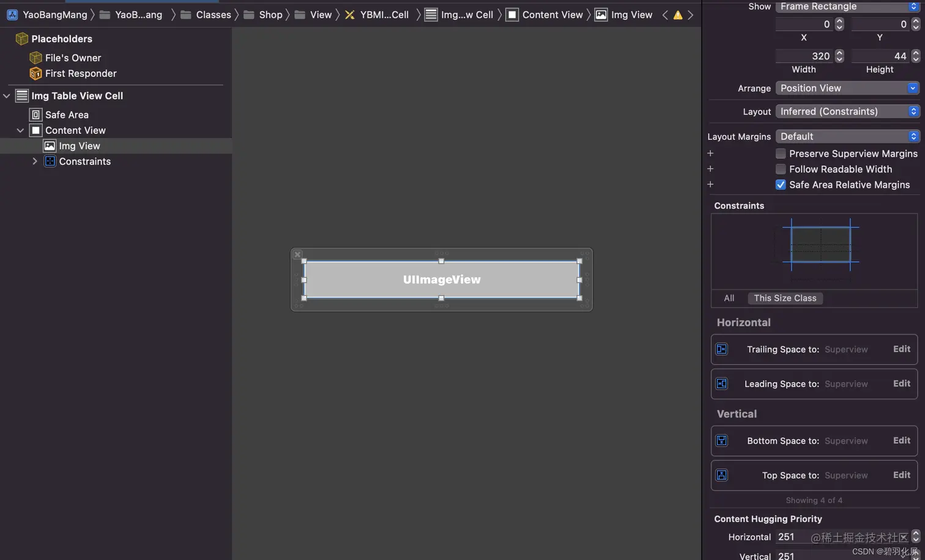Click the First Responder cube icon
The image size is (925, 560).
35,73
